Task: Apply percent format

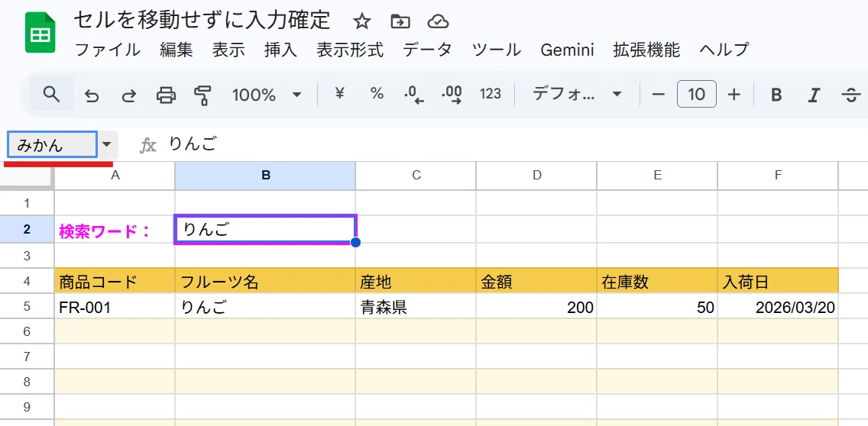Action: 377,95
